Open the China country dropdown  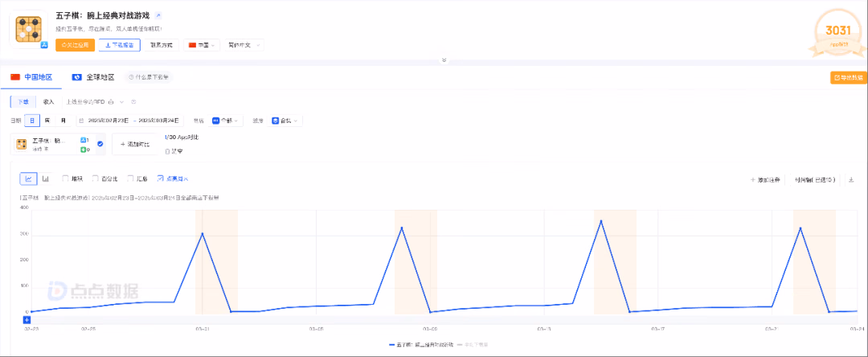pos(202,45)
